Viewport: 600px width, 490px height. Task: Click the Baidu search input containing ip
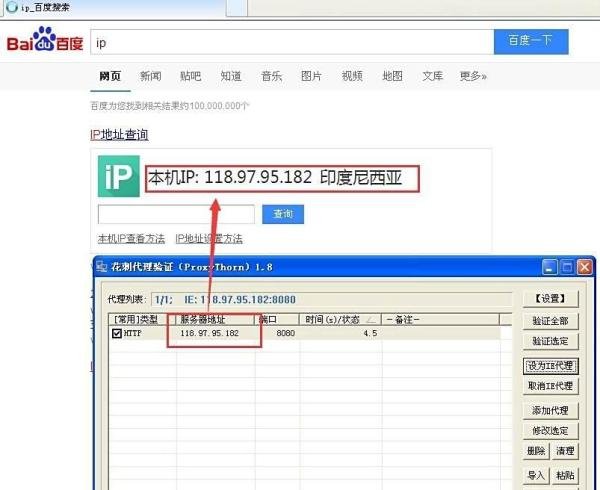(x=292, y=42)
